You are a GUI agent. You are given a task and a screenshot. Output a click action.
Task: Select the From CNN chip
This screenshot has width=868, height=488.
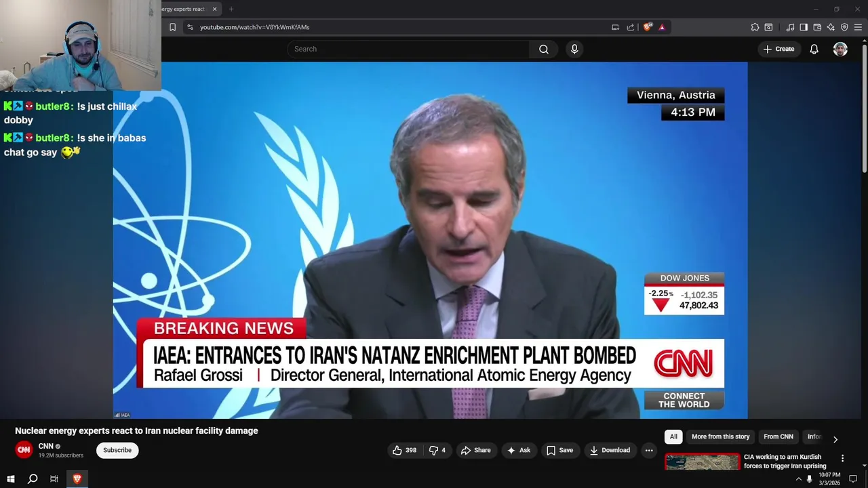point(778,436)
